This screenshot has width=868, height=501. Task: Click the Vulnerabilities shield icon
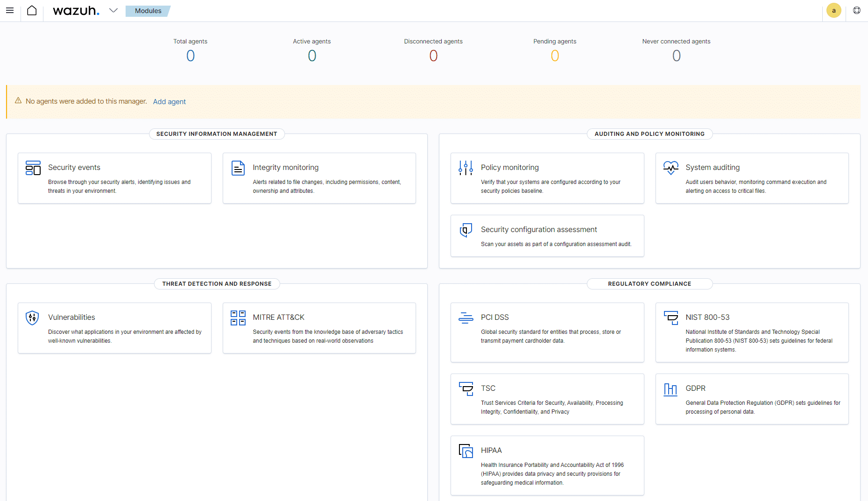[x=32, y=318]
